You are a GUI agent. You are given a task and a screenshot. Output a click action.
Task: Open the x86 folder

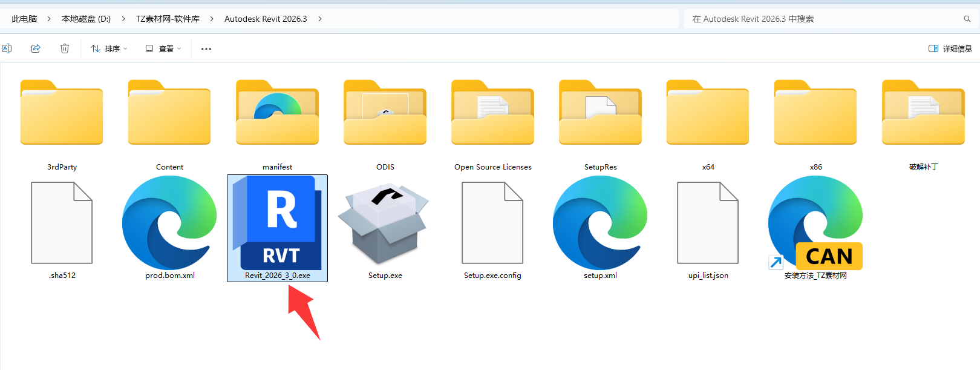(x=815, y=113)
